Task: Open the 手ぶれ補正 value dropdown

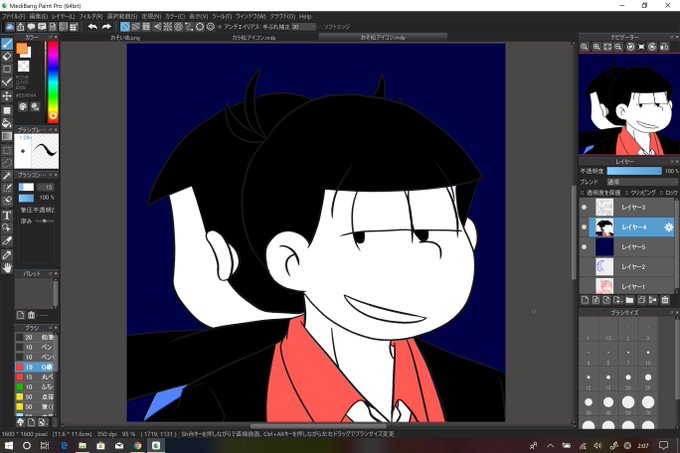Action: (x=304, y=27)
